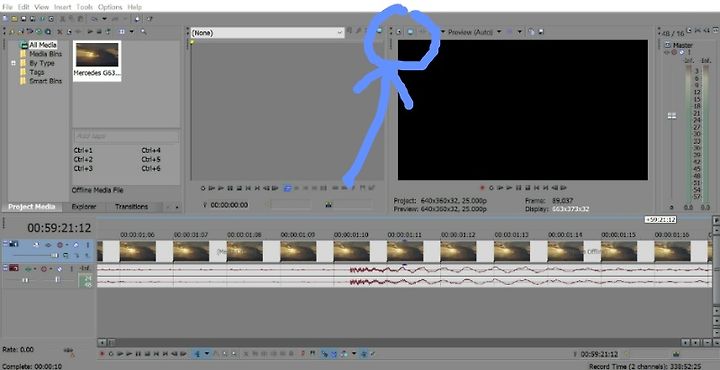This screenshot has width=720, height=370.
Task: Cut selection using the scissors icon
Action: tap(62, 19)
